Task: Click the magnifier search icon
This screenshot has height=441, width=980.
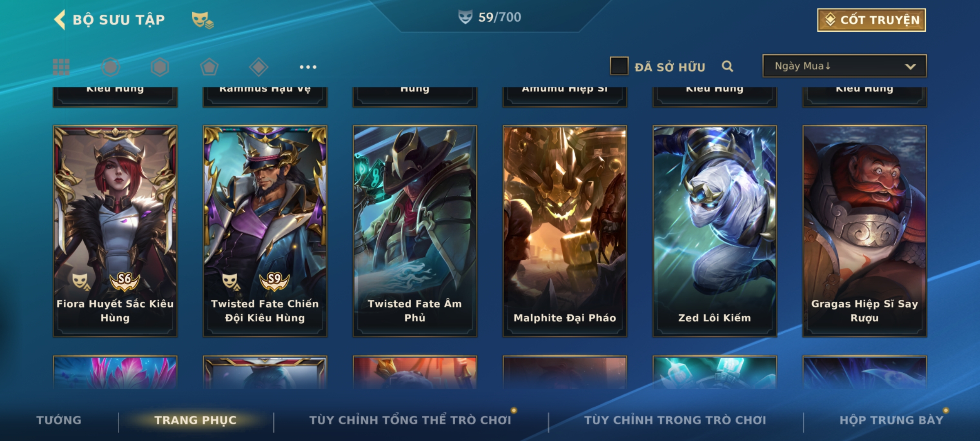Action: click(727, 66)
